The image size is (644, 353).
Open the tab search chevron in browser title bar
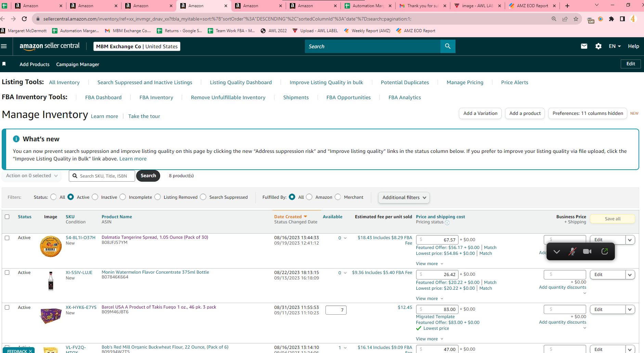(x=597, y=5)
